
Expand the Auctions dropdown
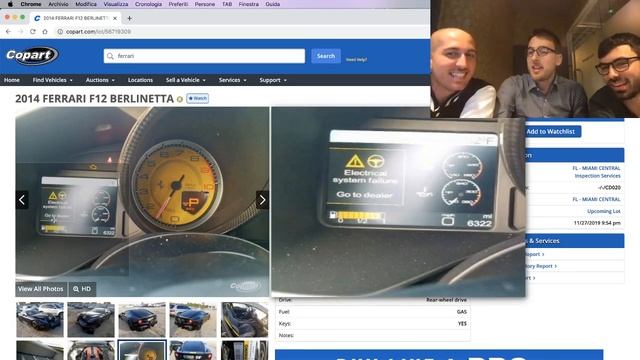pyautogui.click(x=100, y=80)
